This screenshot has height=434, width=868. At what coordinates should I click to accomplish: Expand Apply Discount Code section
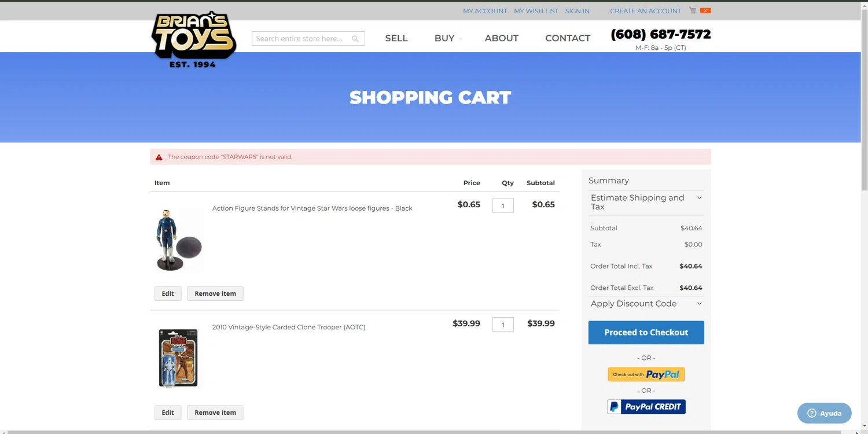pyautogui.click(x=646, y=304)
